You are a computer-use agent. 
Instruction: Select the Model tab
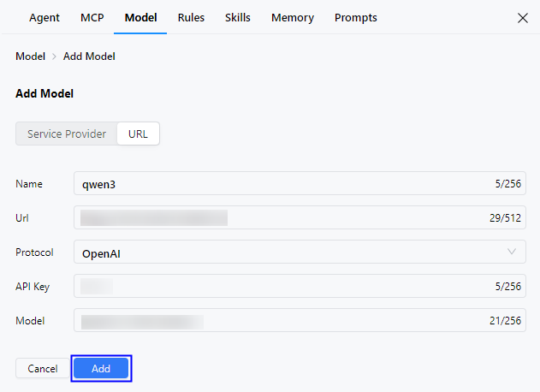pos(140,18)
